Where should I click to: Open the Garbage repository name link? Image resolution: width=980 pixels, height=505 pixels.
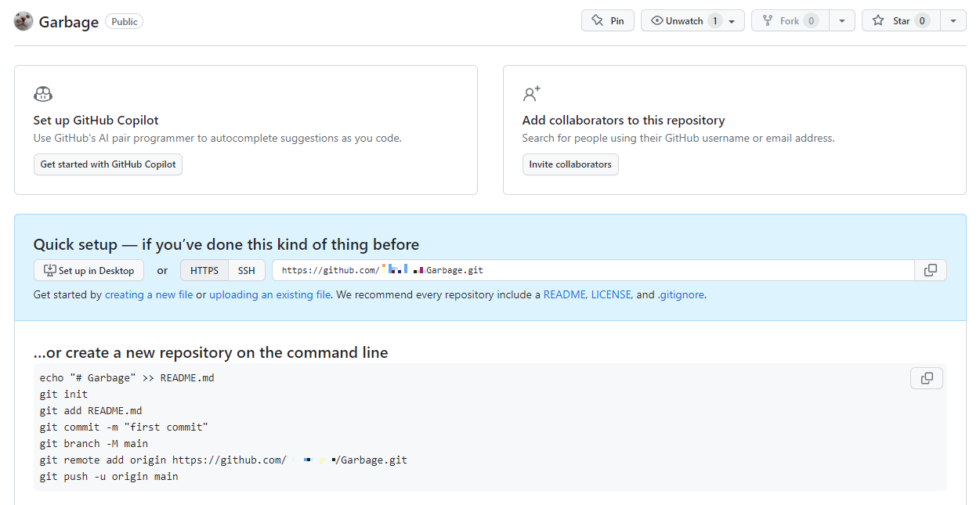pyautogui.click(x=69, y=22)
